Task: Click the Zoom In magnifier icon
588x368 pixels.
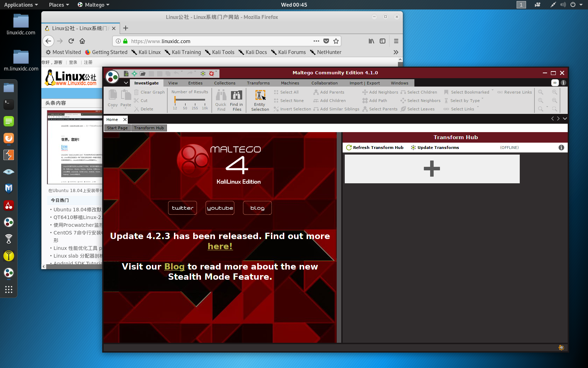Action: [554, 92]
